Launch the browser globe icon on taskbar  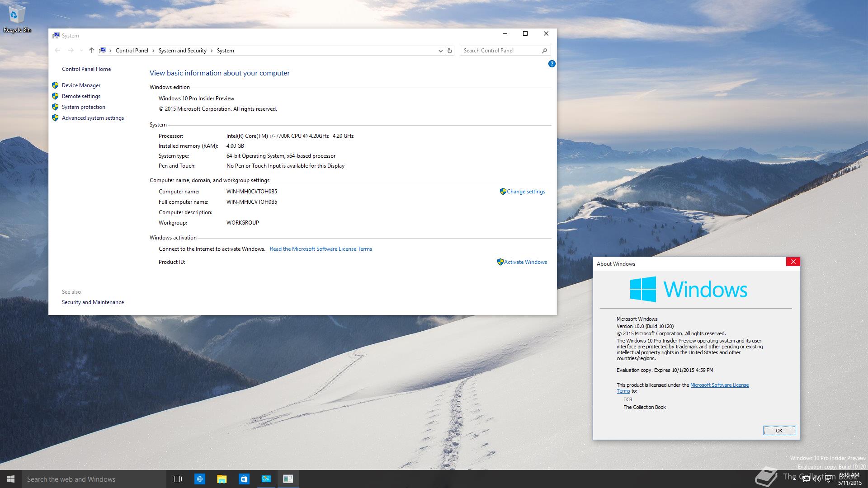(199, 479)
